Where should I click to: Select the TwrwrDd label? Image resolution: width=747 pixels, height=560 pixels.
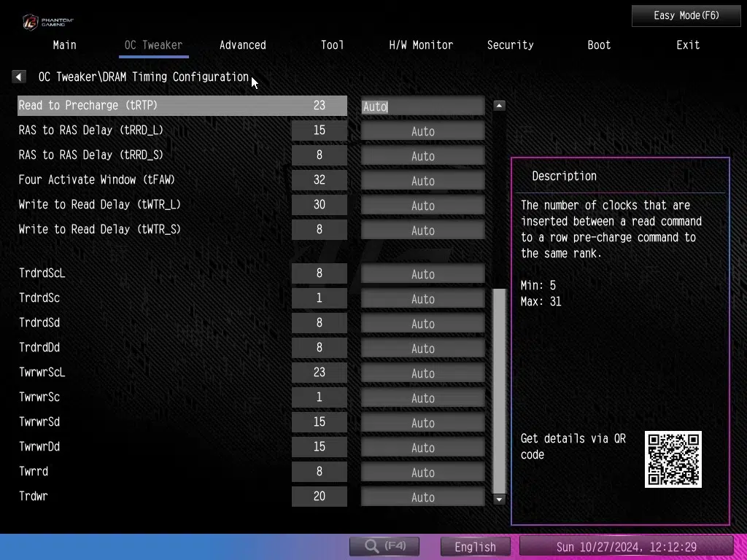(39, 446)
